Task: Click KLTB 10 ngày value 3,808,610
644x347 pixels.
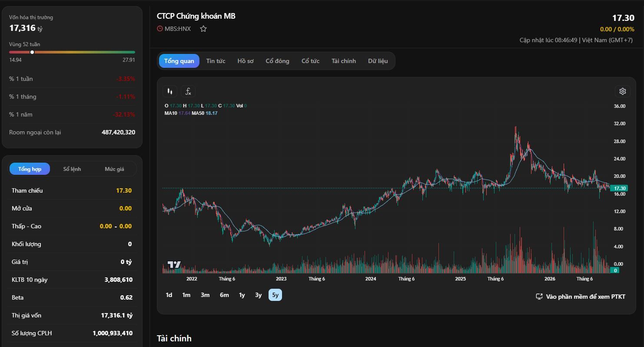Action: click(119, 280)
